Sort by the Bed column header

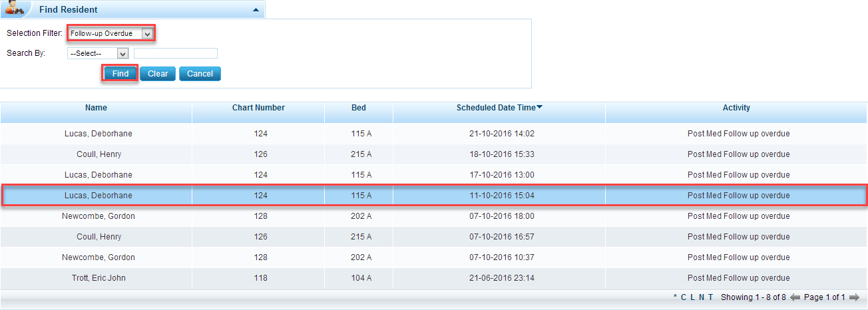pos(359,108)
